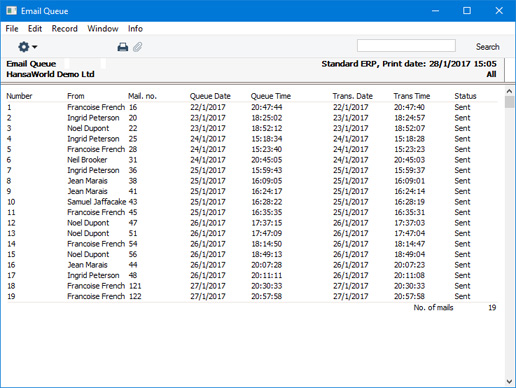Close the Email Queue window
Image resolution: width=516 pixels, height=388 pixels.
(x=499, y=11)
